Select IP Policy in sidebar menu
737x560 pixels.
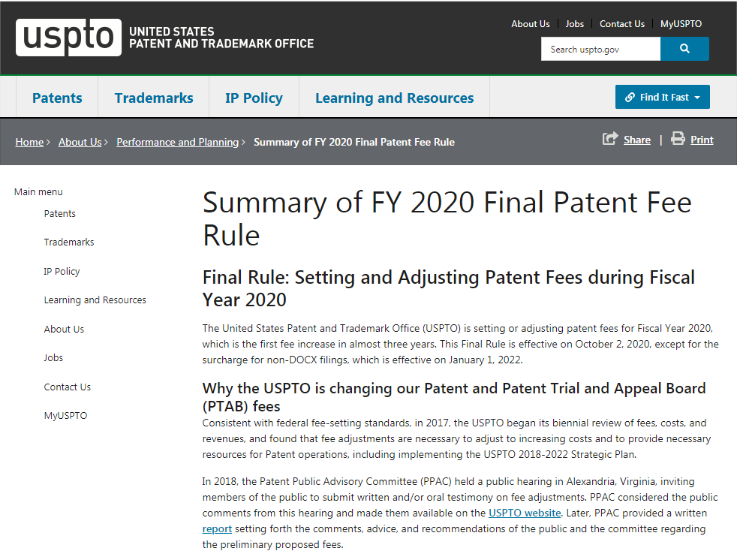tap(62, 272)
